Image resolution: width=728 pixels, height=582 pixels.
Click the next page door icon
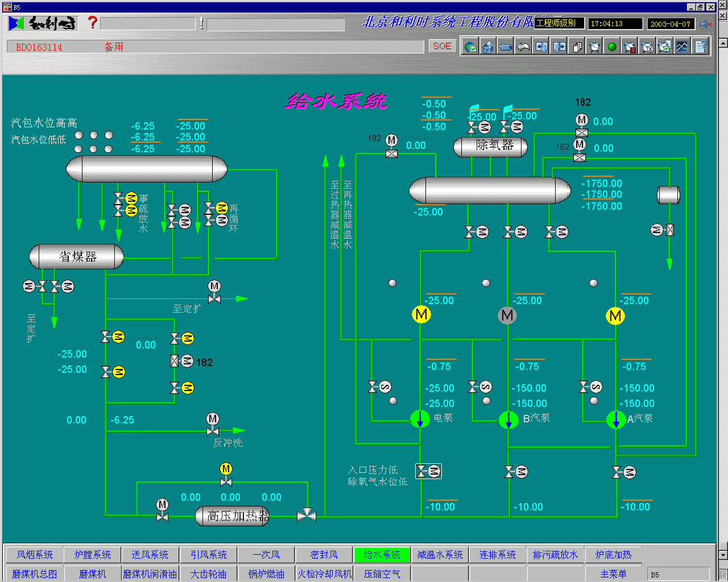(x=559, y=47)
